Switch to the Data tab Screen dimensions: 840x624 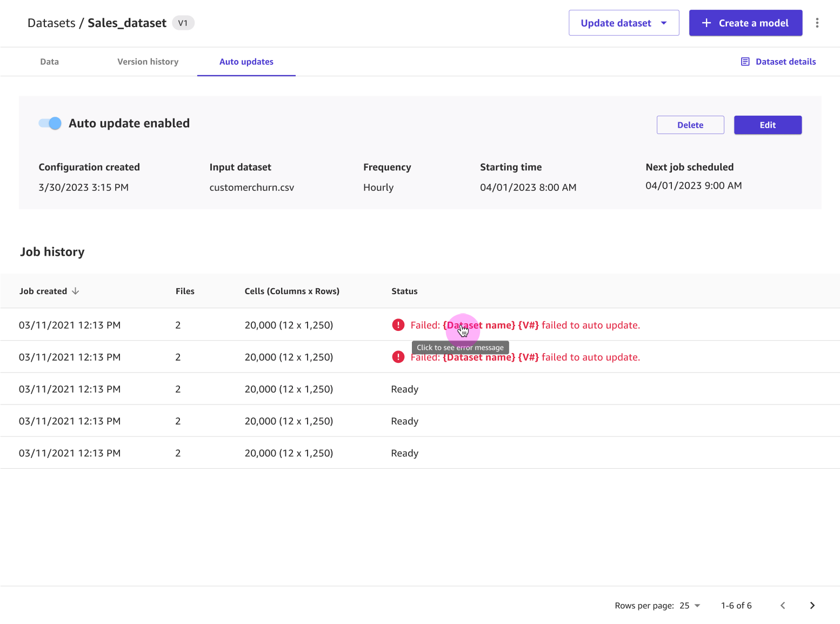[x=49, y=61]
